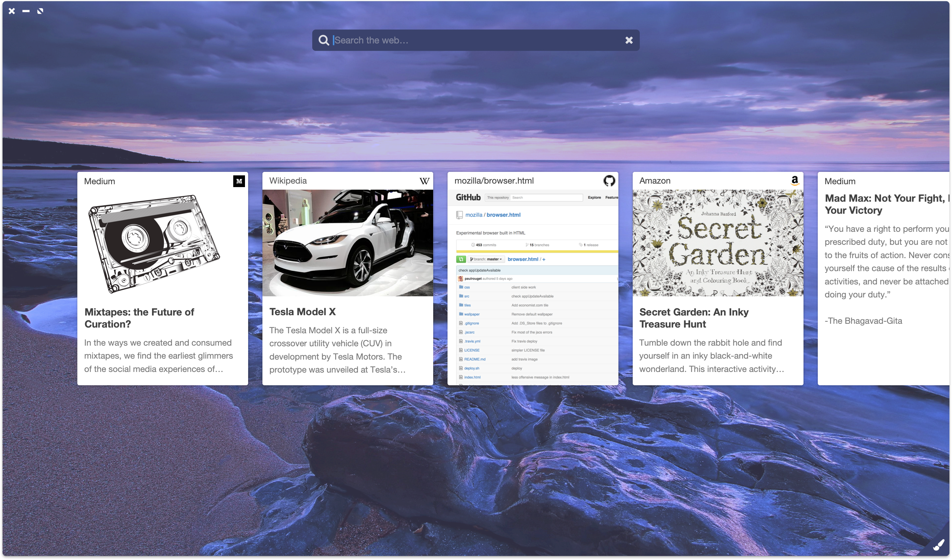Click the Amazon card source label
The height and width of the screenshot is (560, 952).
pos(655,180)
